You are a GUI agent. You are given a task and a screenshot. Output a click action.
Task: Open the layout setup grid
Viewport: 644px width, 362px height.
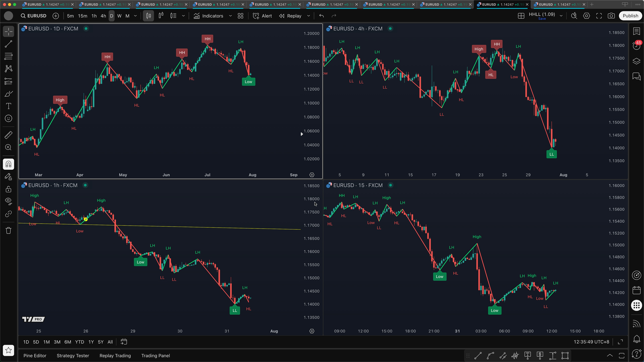[521, 16]
